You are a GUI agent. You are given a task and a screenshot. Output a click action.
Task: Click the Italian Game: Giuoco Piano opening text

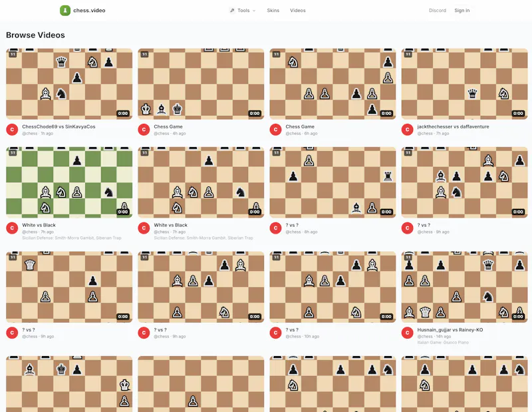(x=443, y=342)
